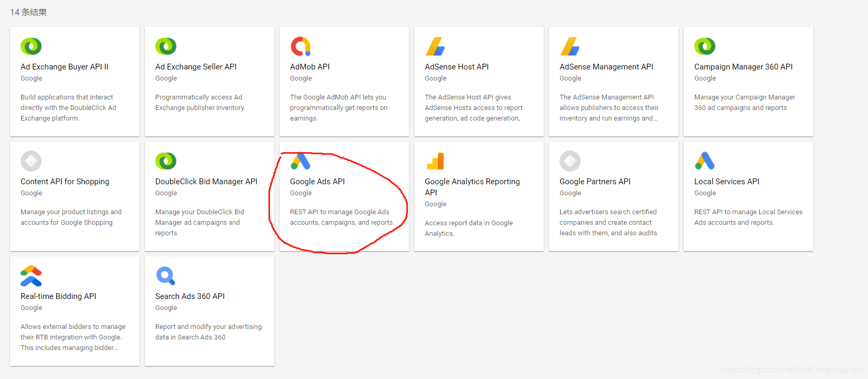Open the AdSense Management API title

coord(606,67)
